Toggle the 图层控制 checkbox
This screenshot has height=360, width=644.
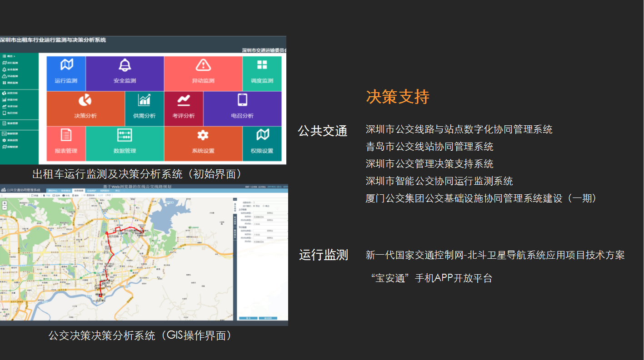tap(85, 195)
